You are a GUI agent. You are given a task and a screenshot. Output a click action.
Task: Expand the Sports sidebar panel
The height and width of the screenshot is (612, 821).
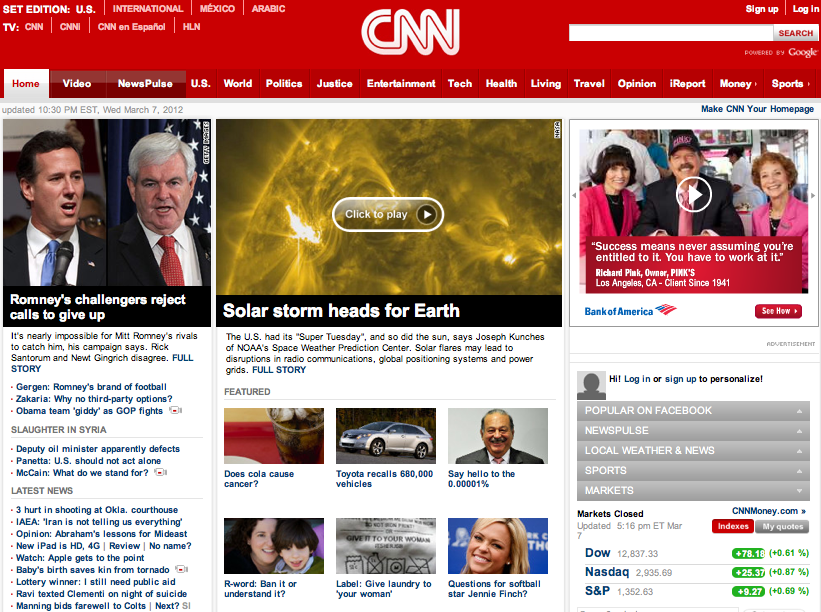tap(693, 470)
